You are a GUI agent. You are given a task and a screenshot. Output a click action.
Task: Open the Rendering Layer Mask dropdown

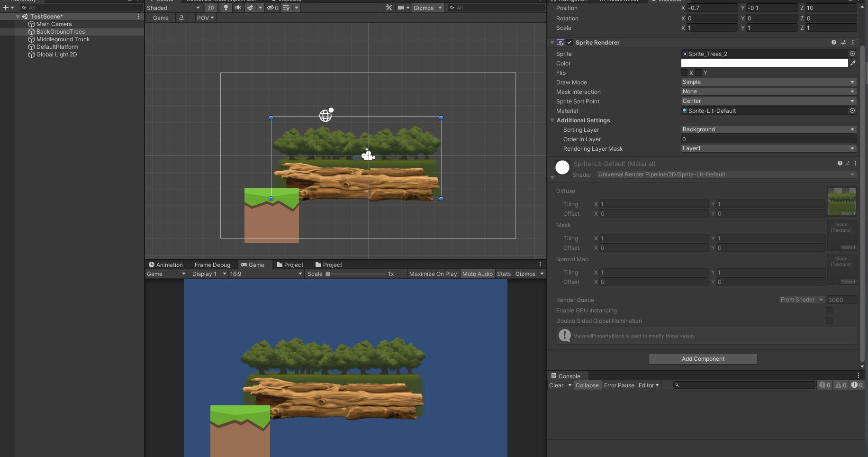769,148
